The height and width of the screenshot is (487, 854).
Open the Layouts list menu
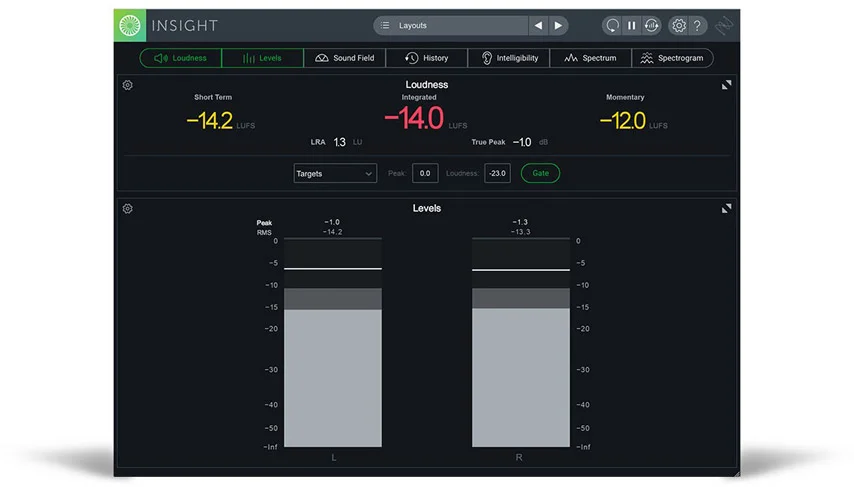(x=450, y=25)
